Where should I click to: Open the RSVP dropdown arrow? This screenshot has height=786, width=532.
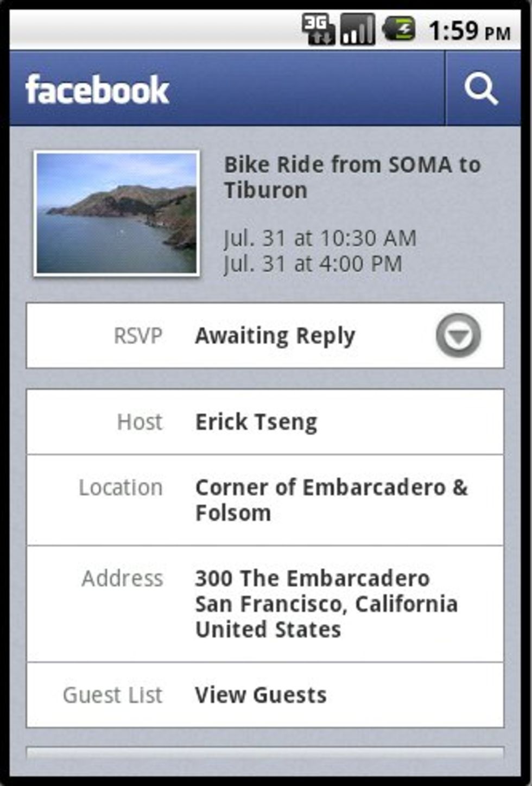coord(458,335)
